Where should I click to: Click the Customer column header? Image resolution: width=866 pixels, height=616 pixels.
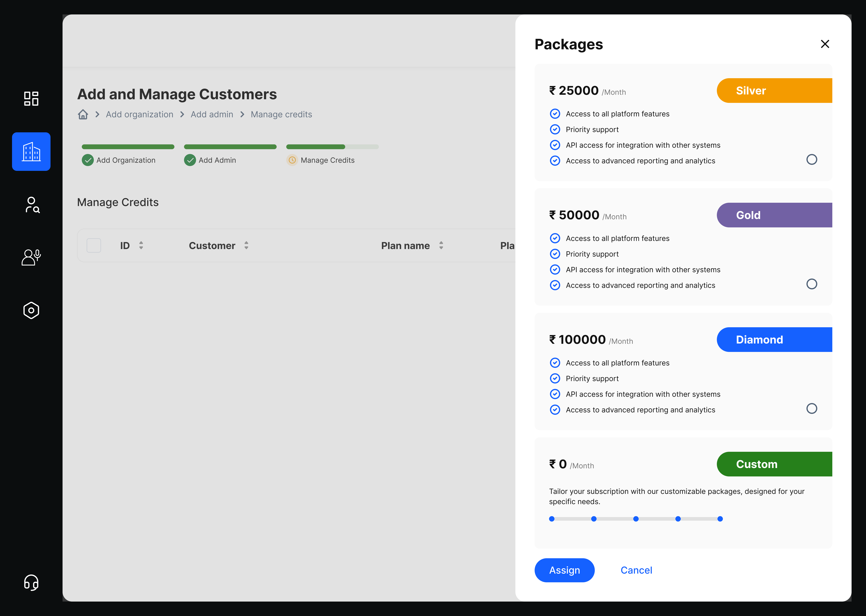212,245
